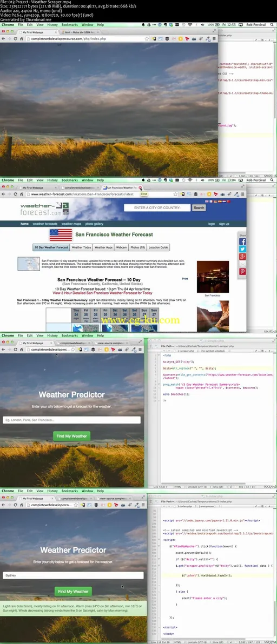Click the Pinterest share icon on weather-forecast page
Image resolution: width=277 pixels, height=644 pixels.
(x=242, y=271)
